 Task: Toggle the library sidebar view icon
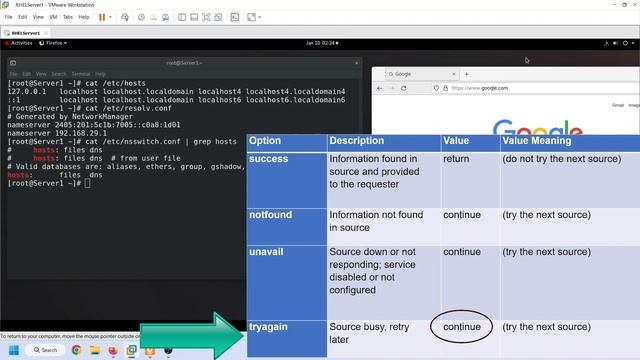[x=182, y=17]
